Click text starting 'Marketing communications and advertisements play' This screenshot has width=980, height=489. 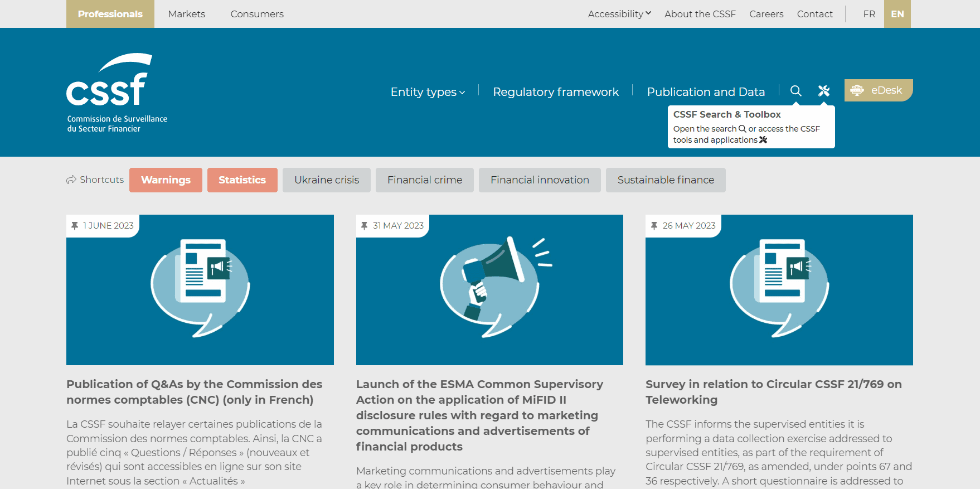click(486, 477)
